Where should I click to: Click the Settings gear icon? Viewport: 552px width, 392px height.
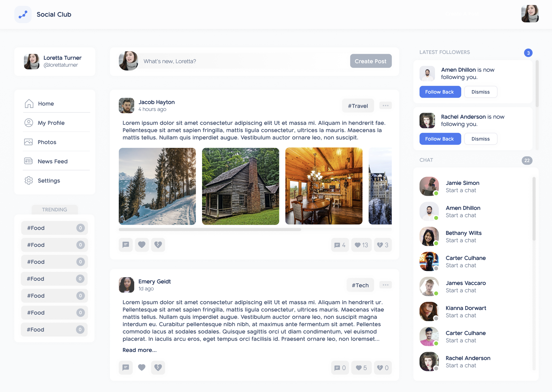pyautogui.click(x=29, y=180)
